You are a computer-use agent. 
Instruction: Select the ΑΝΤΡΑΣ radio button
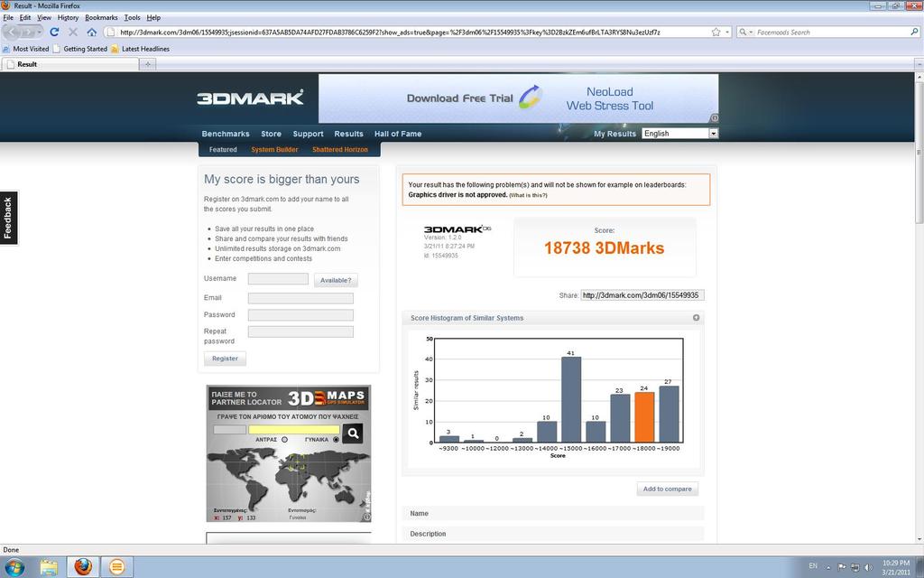(284, 440)
